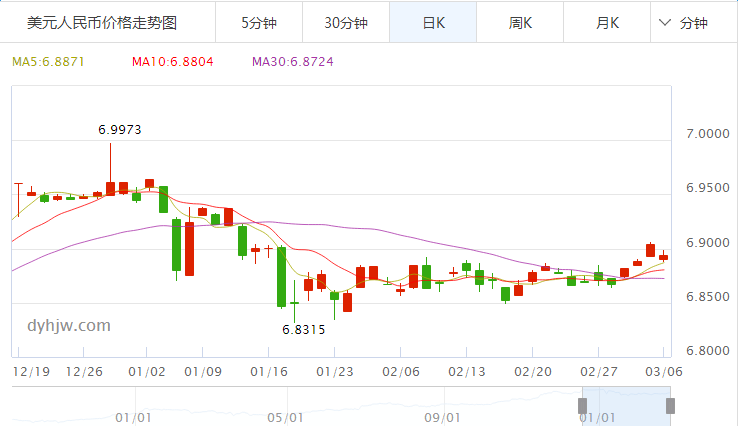Open the 周K weekly candlestick tab

click(x=520, y=22)
